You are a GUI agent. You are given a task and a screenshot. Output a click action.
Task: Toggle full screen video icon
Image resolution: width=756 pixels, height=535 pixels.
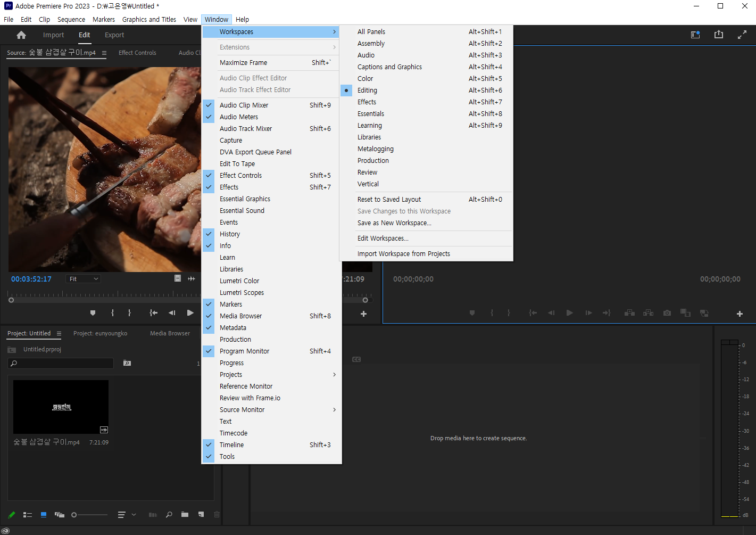(x=742, y=35)
